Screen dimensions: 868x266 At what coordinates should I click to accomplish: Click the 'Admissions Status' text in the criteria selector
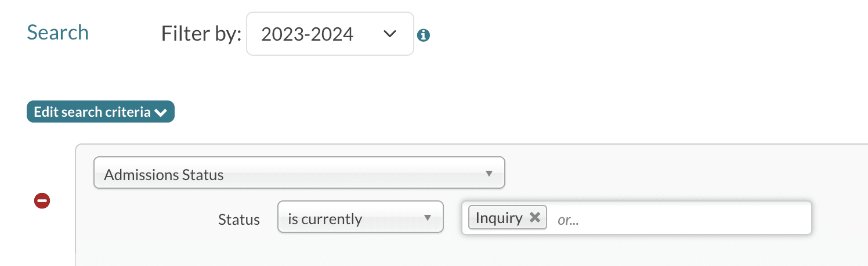[164, 175]
